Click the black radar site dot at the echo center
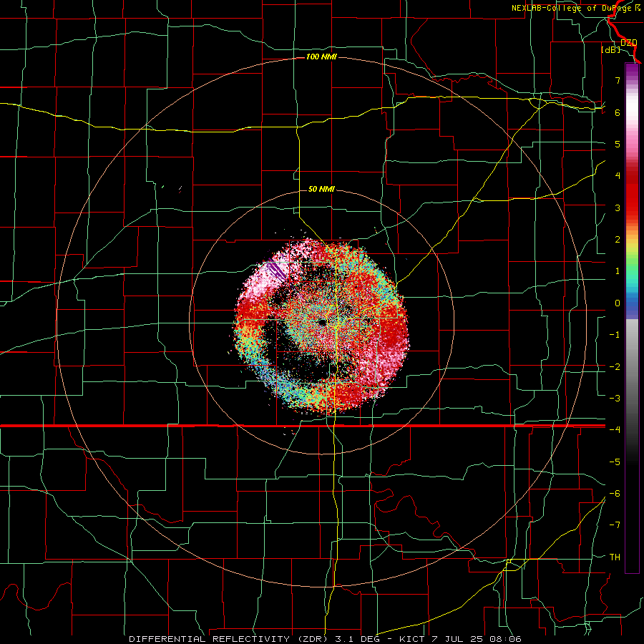This screenshot has height=644, width=644. coord(322,323)
